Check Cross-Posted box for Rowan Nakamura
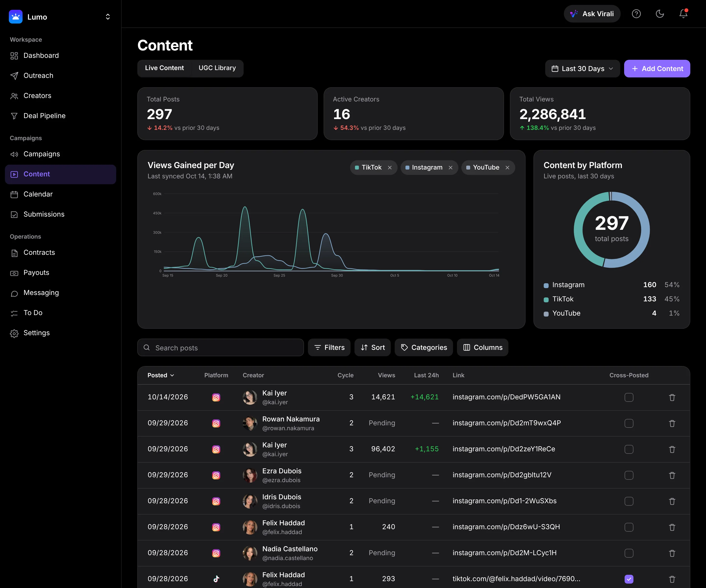The image size is (706, 588). [x=629, y=423]
